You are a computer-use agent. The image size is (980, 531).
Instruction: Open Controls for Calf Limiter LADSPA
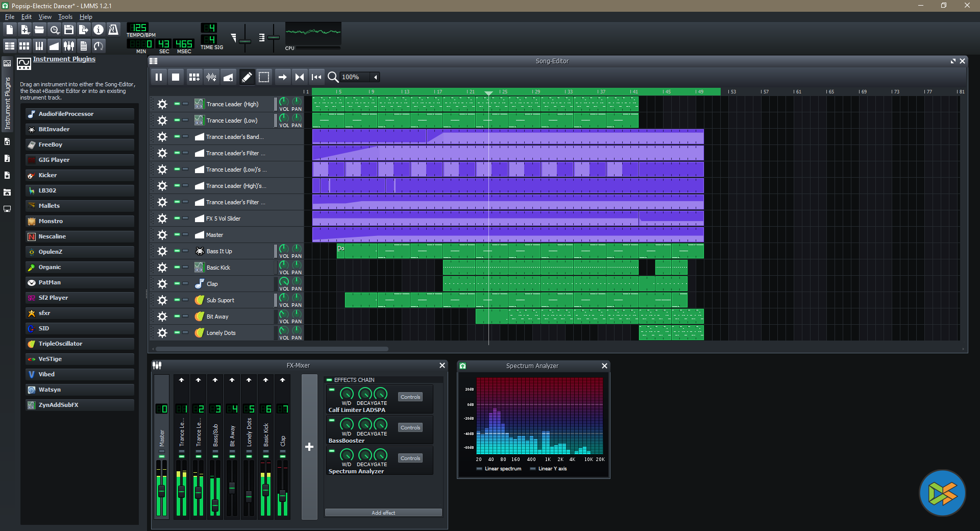pos(410,397)
